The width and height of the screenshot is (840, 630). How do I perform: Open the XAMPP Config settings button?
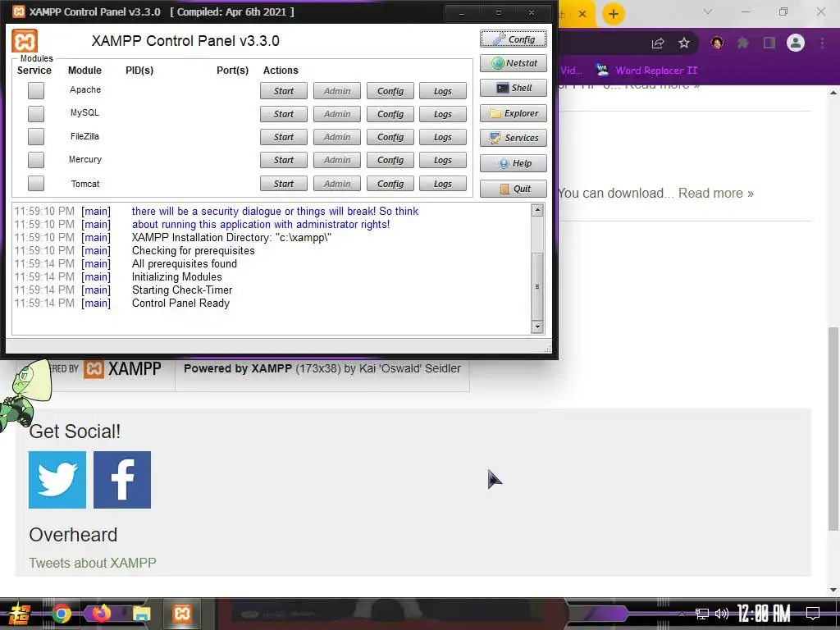click(x=514, y=39)
